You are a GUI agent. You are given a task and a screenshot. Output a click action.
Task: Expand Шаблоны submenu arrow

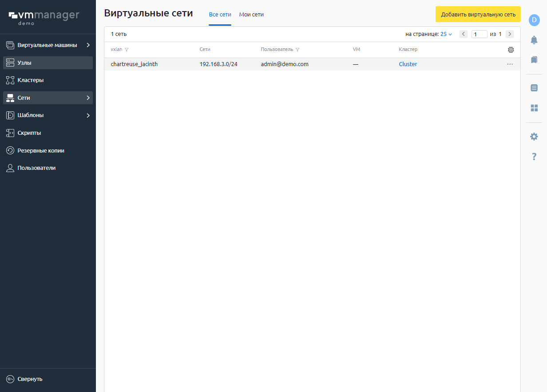(88, 115)
